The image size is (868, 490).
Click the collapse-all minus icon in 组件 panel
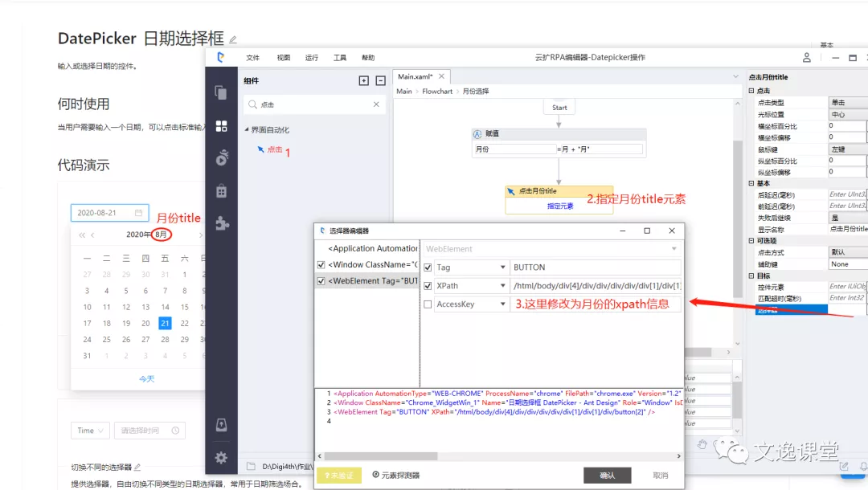click(x=379, y=80)
